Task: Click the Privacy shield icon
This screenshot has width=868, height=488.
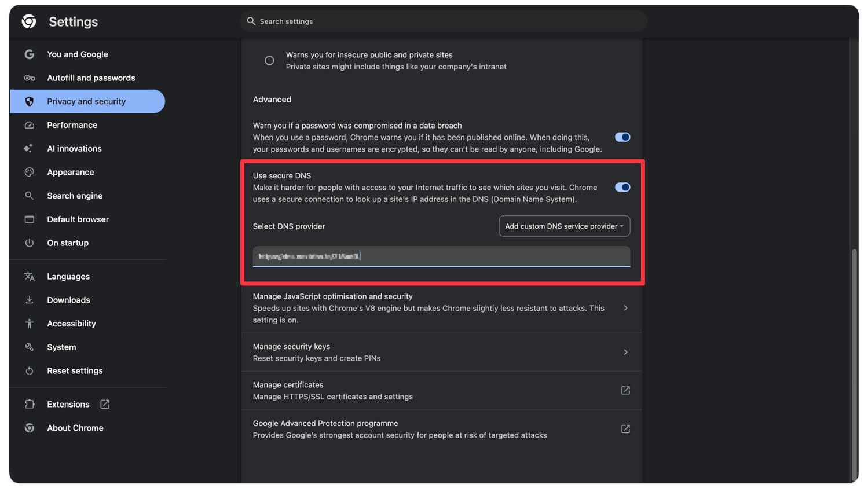Action: [29, 101]
